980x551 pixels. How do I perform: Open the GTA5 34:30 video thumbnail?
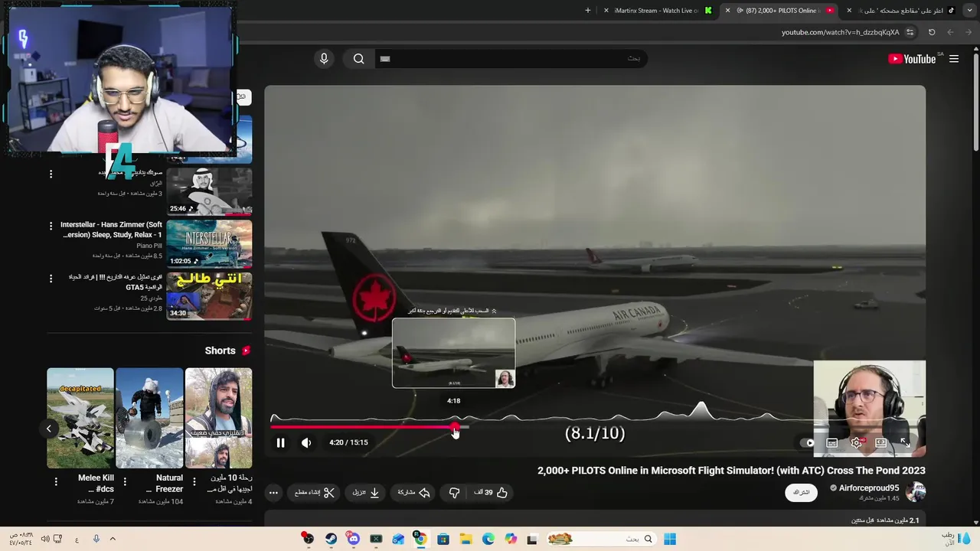tap(209, 295)
